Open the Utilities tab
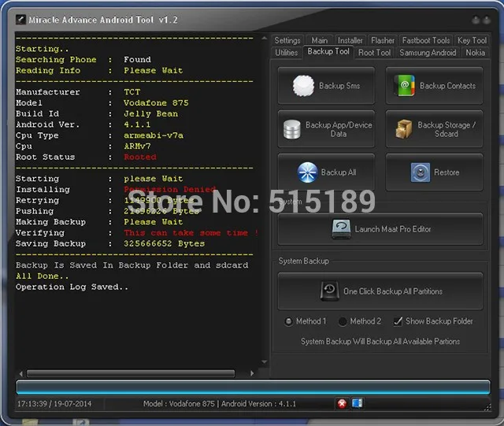504x426 pixels. pos(286,53)
